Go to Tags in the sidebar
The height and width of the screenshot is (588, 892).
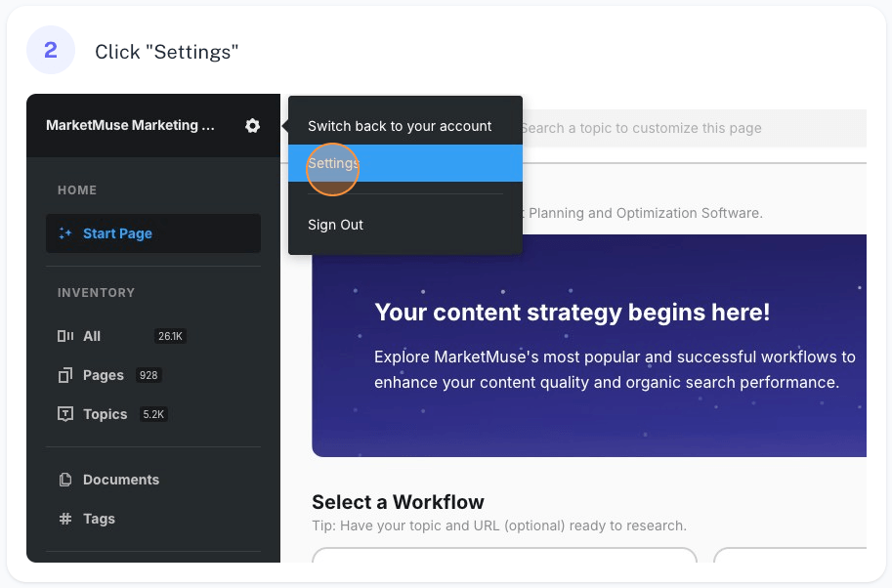[99, 519]
